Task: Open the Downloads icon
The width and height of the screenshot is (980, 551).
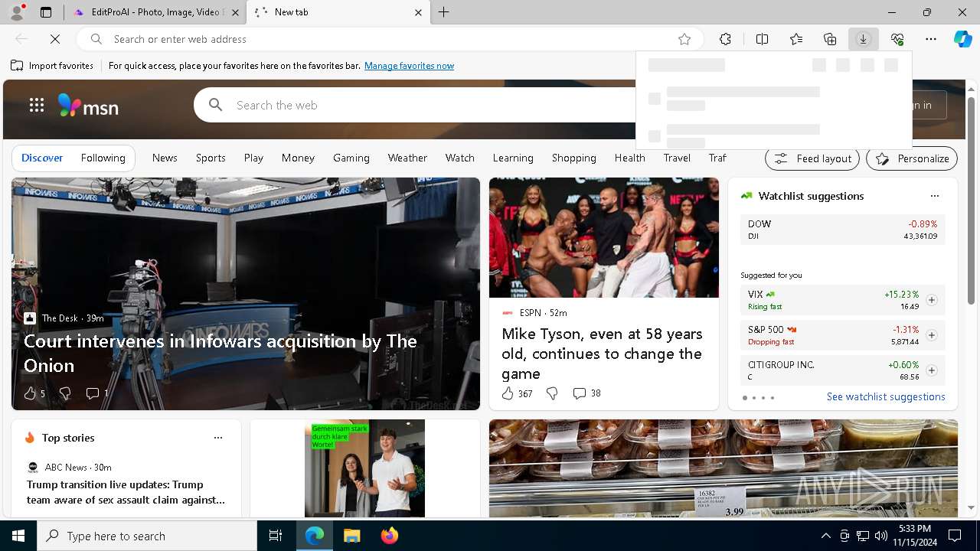Action: [863, 39]
